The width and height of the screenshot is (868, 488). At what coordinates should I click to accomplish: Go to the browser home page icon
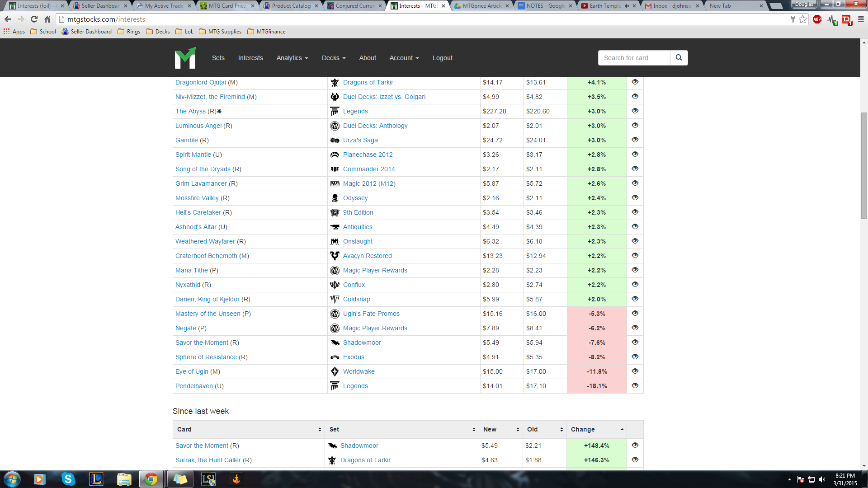click(x=47, y=19)
